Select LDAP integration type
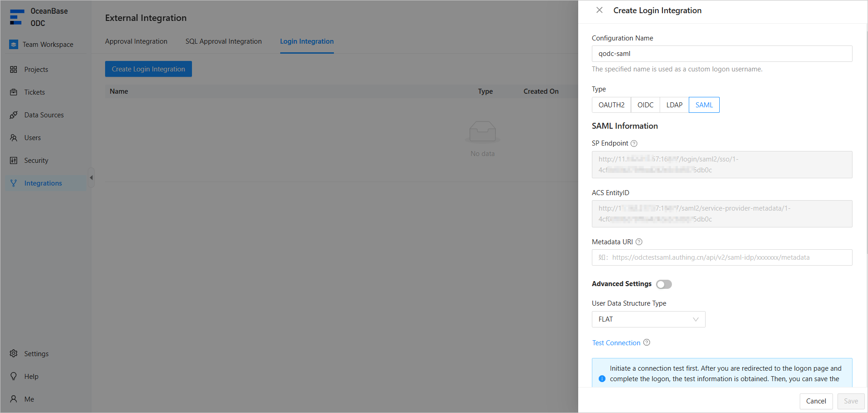 click(x=674, y=105)
